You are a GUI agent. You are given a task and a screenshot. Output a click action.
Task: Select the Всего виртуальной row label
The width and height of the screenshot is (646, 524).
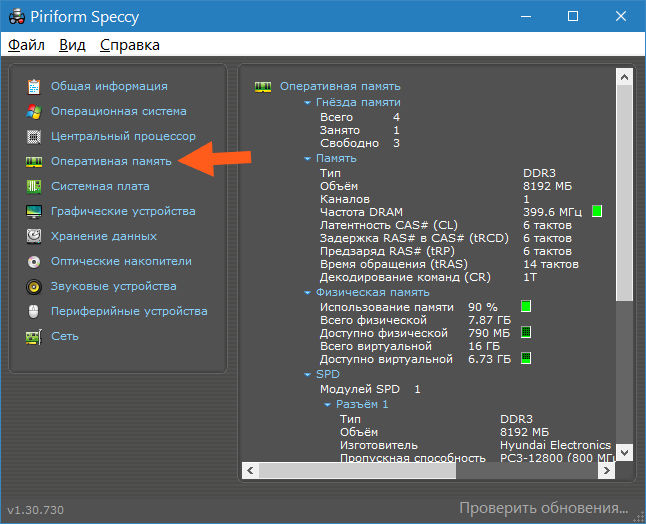tap(376, 346)
